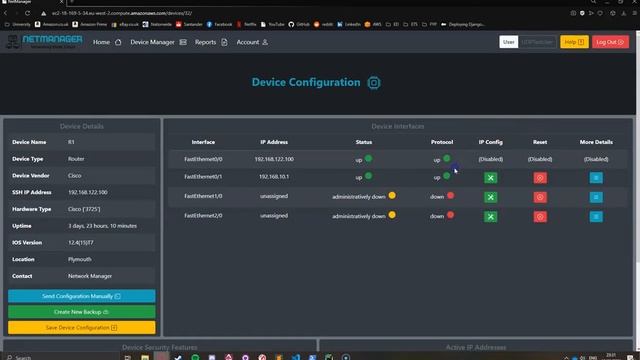Select the FastEthernet0/0 interface name
The width and height of the screenshot is (640, 360).
pos(203,159)
